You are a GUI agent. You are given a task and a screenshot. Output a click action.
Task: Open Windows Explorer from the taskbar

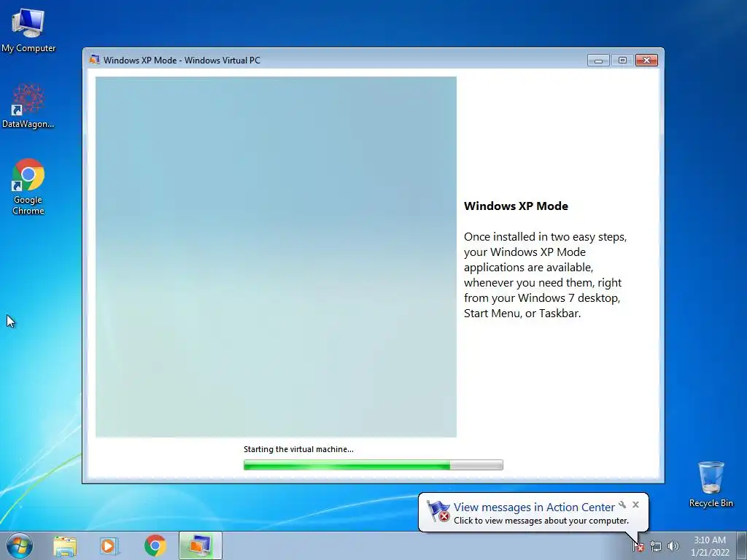click(x=65, y=545)
